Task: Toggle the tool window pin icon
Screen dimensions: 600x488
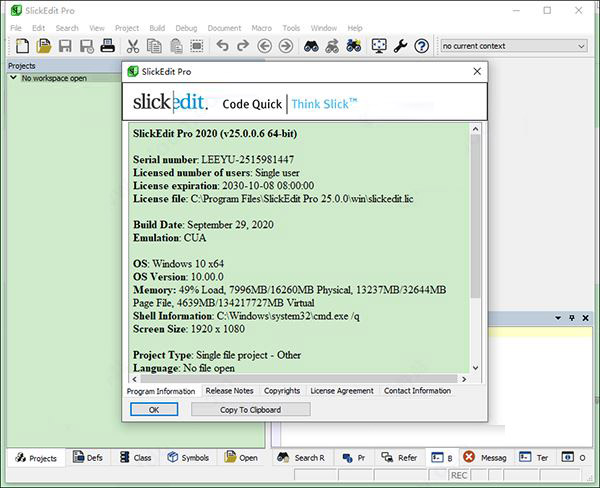Action: click(x=572, y=318)
